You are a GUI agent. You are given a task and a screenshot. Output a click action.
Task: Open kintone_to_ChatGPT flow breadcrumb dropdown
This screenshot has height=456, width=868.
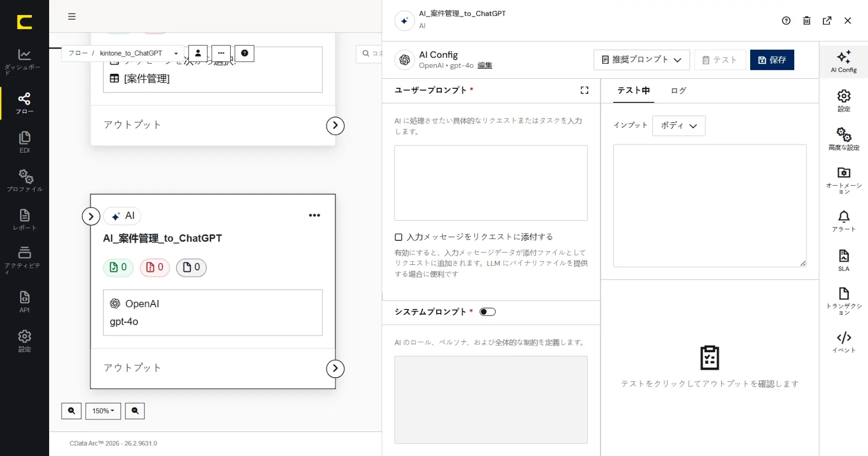click(x=139, y=53)
